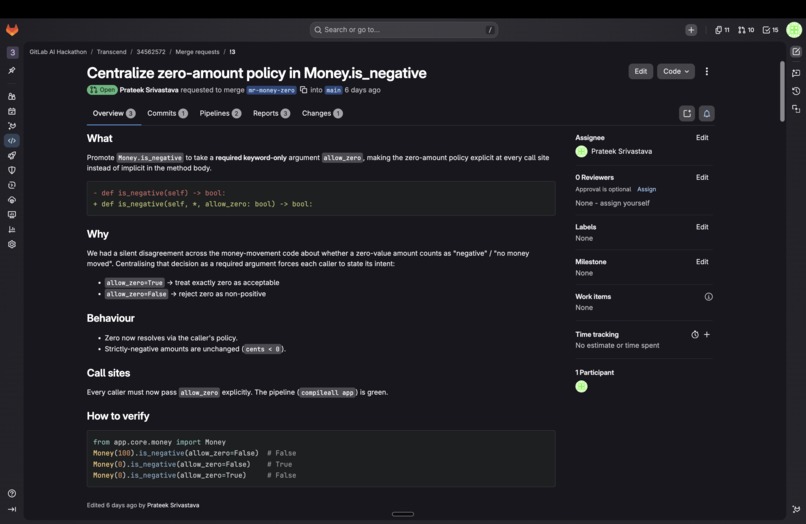Click the Time tracking timer icon
The width and height of the screenshot is (806, 524).
point(694,335)
